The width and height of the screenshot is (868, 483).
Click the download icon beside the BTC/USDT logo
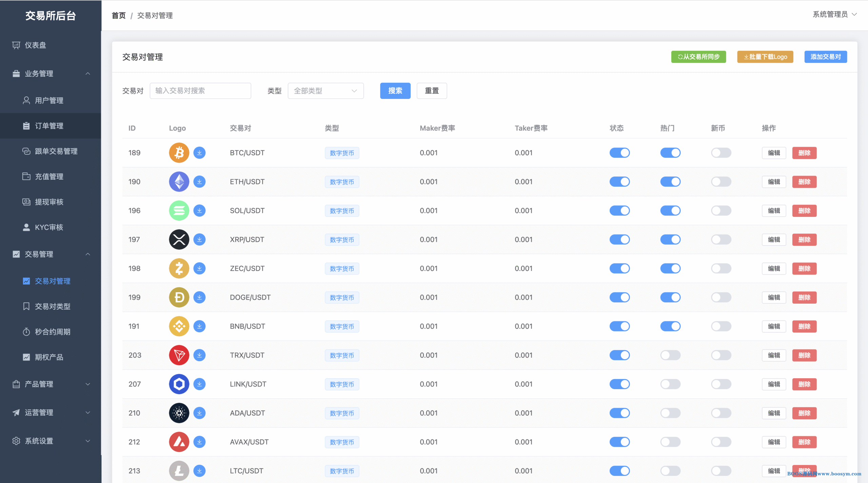click(x=199, y=153)
